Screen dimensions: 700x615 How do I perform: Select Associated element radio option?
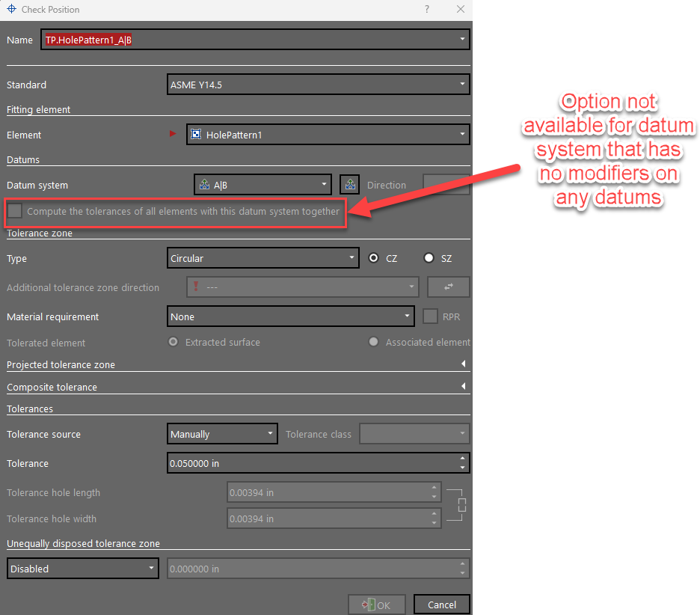click(374, 342)
